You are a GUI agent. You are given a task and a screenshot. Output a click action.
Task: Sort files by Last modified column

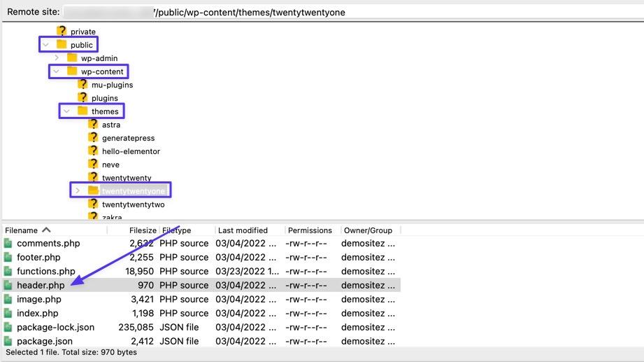pos(243,230)
